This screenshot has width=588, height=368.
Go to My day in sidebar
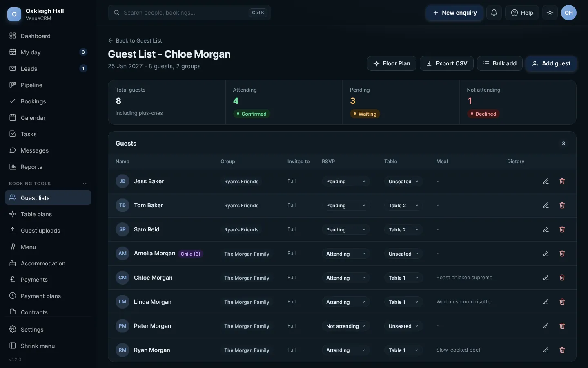pos(48,52)
